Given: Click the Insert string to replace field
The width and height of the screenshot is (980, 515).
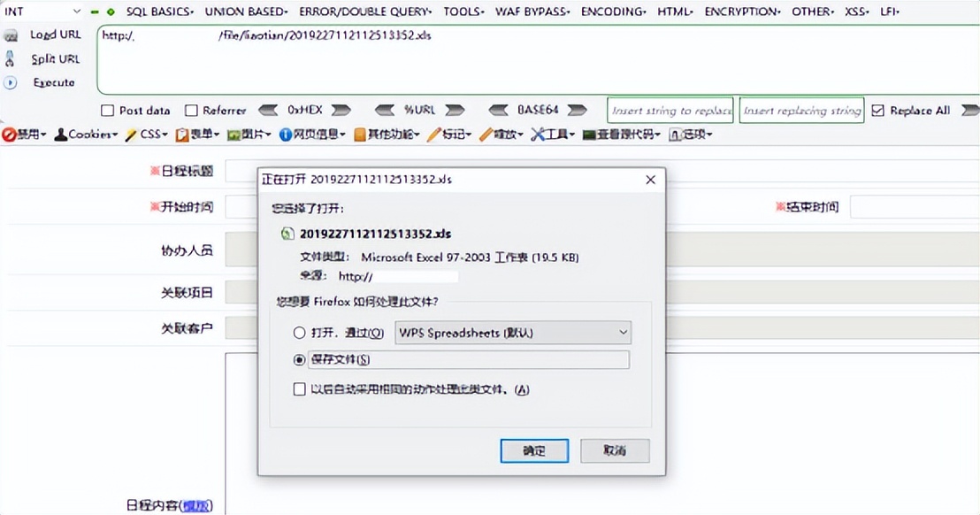Looking at the screenshot, I should tap(670, 111).
